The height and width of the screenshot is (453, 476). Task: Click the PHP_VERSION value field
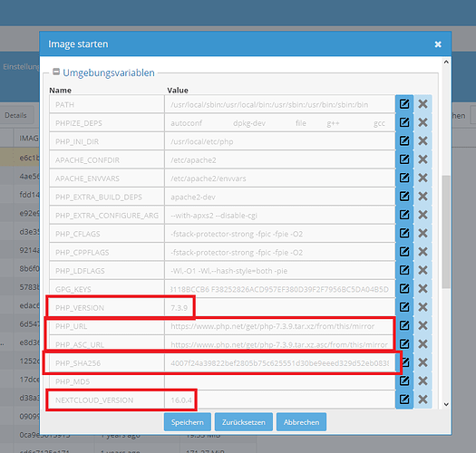pyautogui.click(x=279, y=308)
